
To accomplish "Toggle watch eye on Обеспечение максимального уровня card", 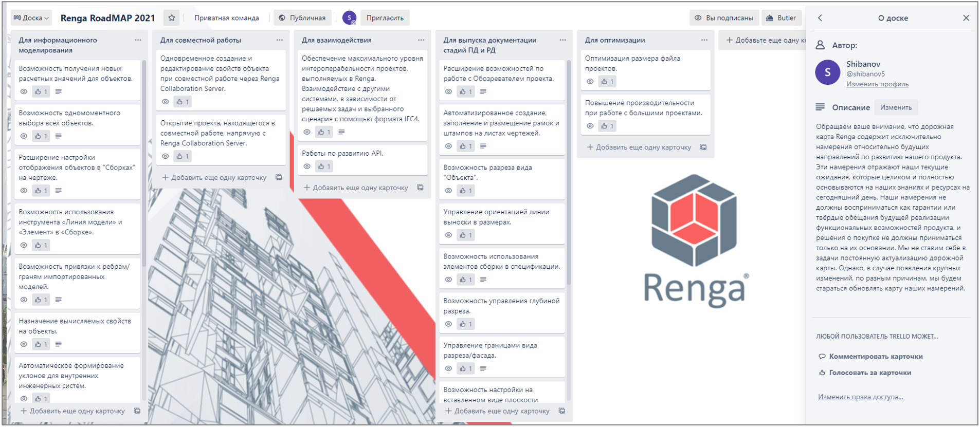I will pos(307,132).
